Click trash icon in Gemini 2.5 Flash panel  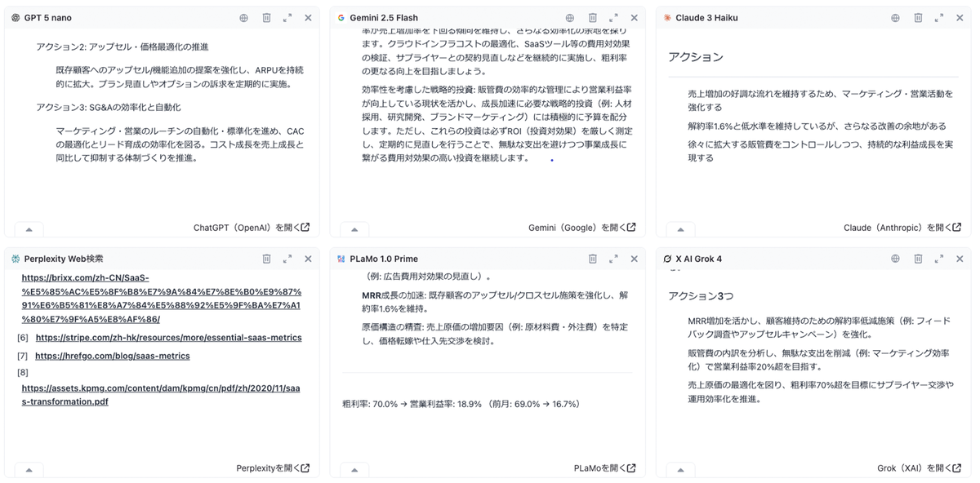tap(593, 17)
